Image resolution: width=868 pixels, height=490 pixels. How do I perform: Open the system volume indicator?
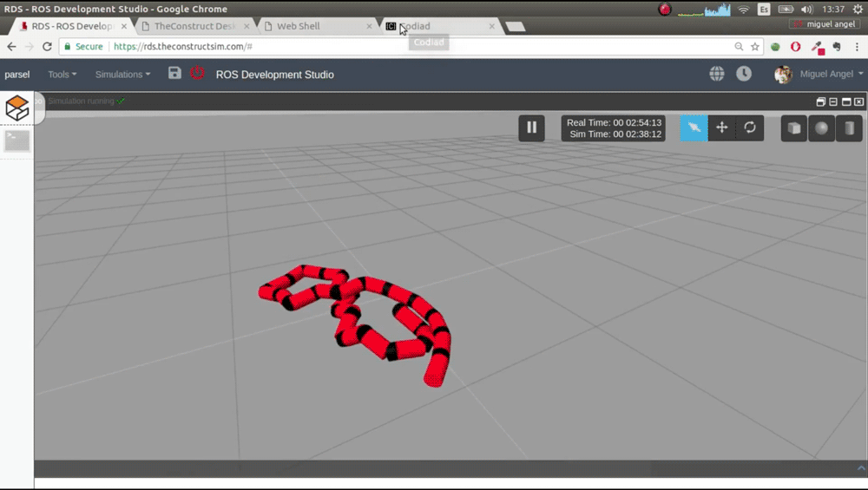pos(807,10)
